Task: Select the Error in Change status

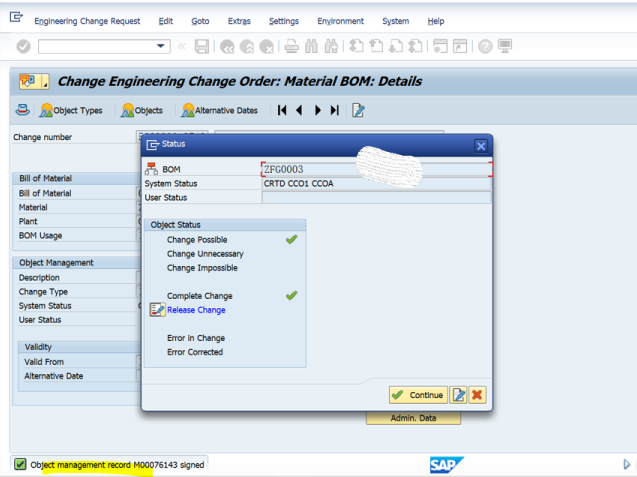Action: pyautogui.click(x=196, y=338)
